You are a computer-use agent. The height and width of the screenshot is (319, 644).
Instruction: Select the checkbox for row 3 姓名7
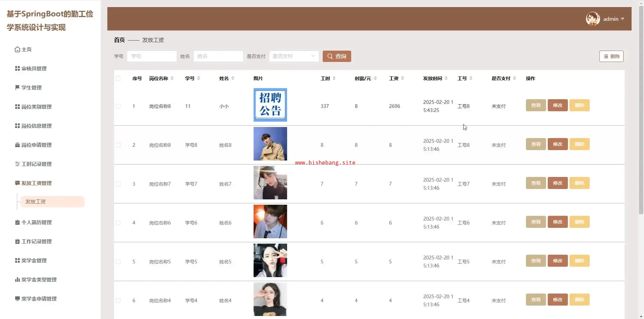point(118,184)
